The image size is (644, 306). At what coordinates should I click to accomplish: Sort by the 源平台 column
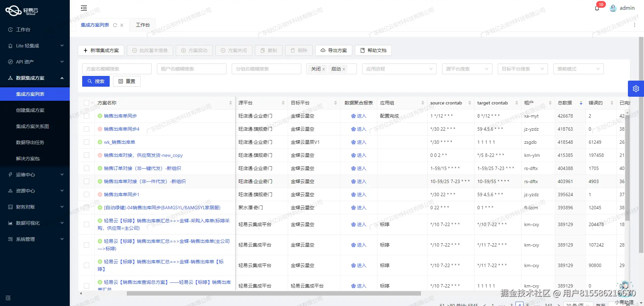click(283, 103)
